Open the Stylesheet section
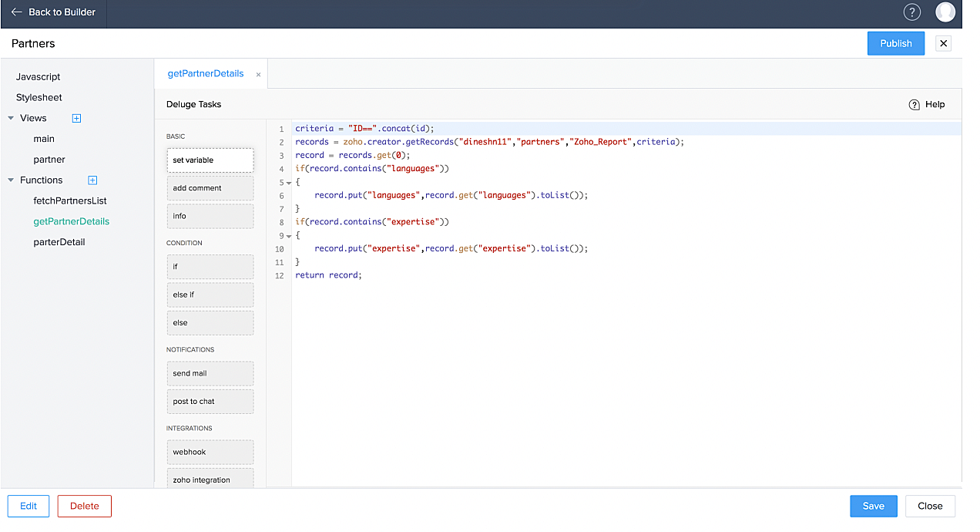980x532 pixels. click(39, 98)
